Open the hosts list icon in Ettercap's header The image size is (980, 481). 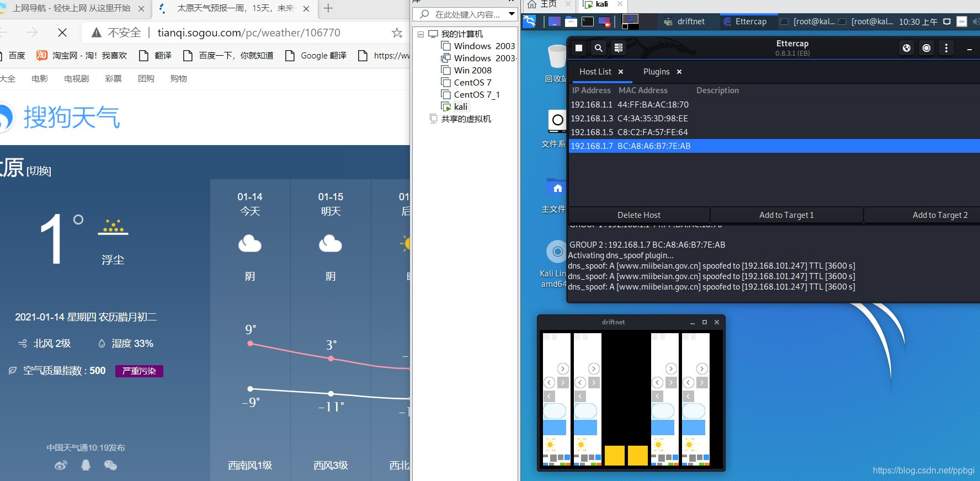pos(619,48)
